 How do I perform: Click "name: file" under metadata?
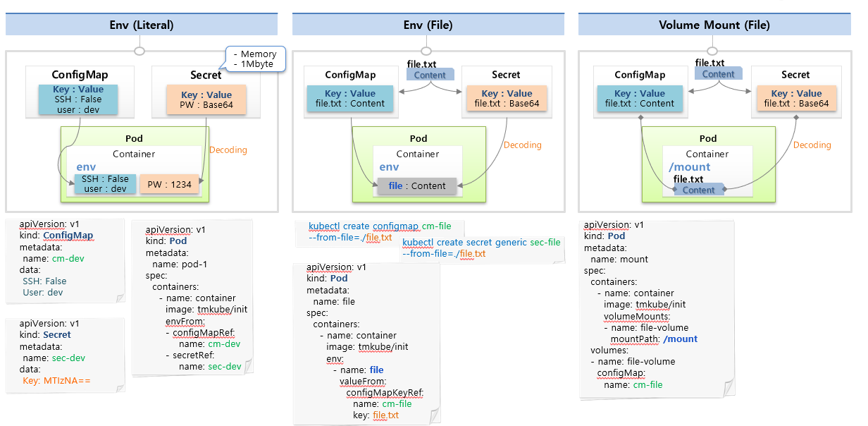click(x=335, y=301)
